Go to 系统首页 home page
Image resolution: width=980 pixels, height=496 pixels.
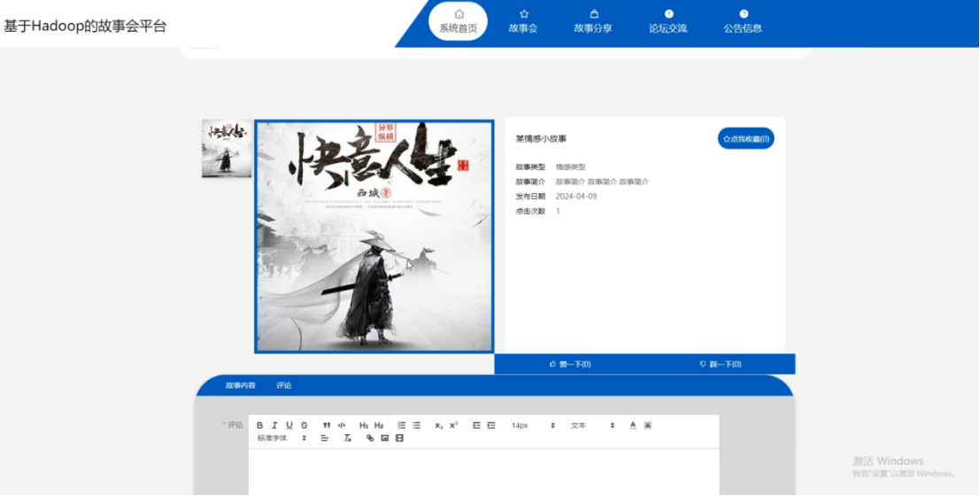pos(458,21)
